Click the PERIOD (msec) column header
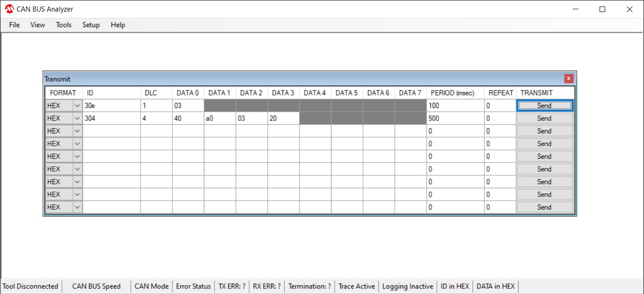Image resolution: width=644 pixels, height=294 pixels. [x=455, y=93]
